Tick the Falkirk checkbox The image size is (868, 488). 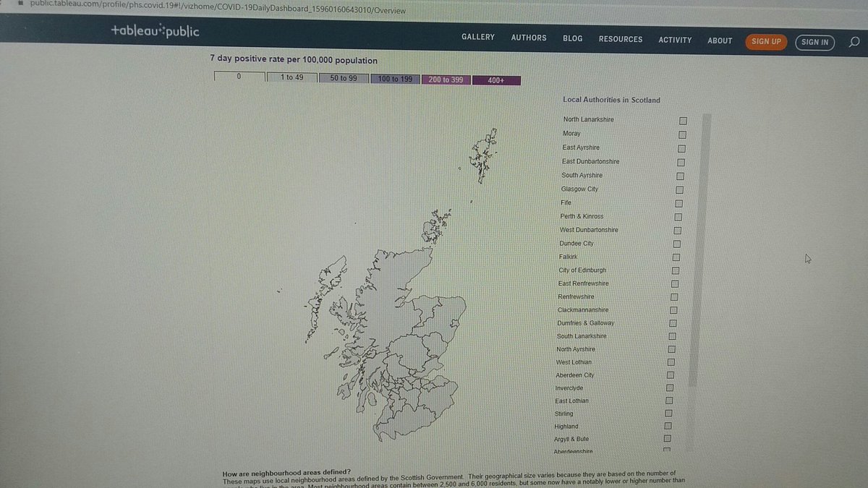coord(676,257)
